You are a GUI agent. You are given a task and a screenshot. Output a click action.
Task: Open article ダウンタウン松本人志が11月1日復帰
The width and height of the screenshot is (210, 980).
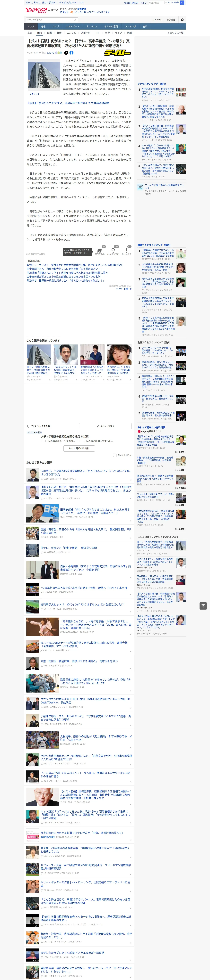(x=85, y=700)
